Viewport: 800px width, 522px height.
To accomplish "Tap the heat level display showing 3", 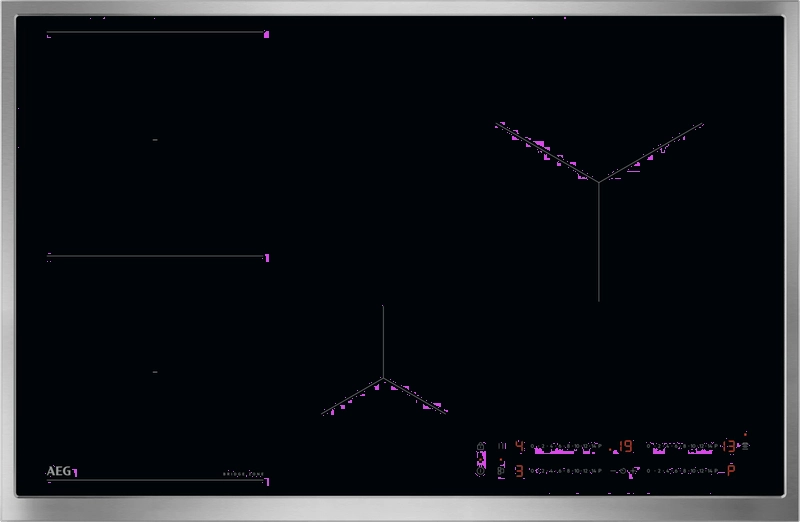I will pyautogui.click(x=519, y=471).
